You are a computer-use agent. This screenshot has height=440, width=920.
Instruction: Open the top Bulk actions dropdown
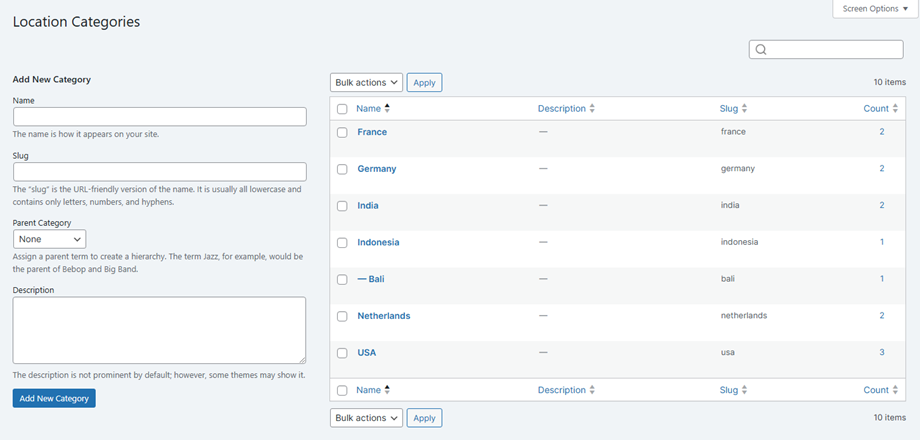click(366, 83)
